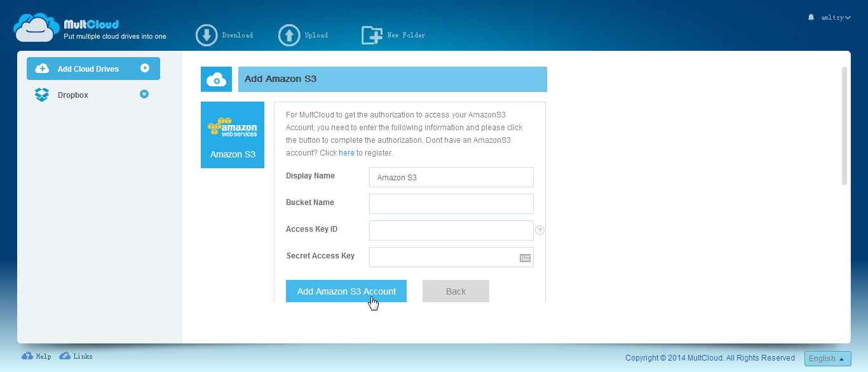
Task: Click the Download arrow icon
Action: 207,36
